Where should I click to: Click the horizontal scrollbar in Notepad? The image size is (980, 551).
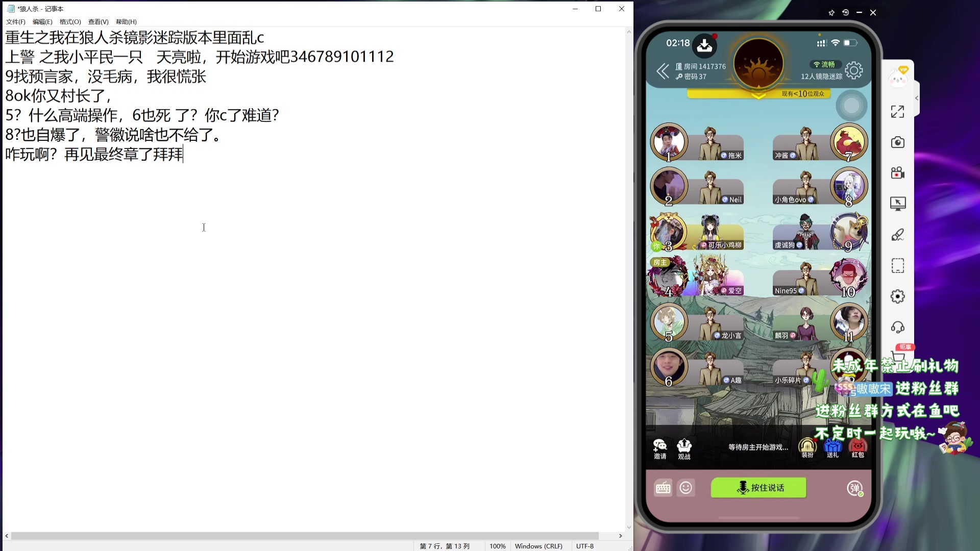pos(304,536)
